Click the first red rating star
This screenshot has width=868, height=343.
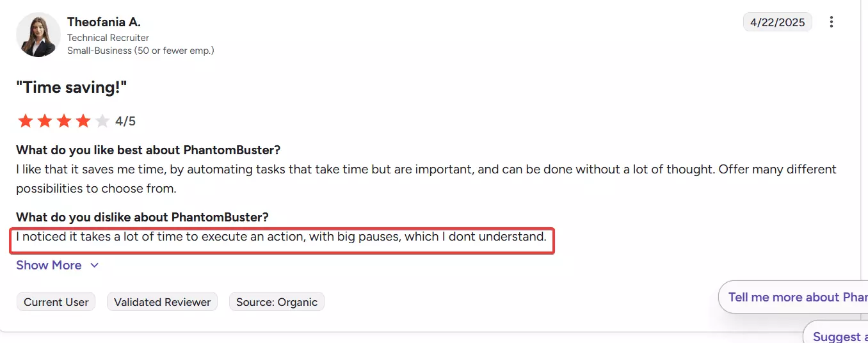[26, 121]
